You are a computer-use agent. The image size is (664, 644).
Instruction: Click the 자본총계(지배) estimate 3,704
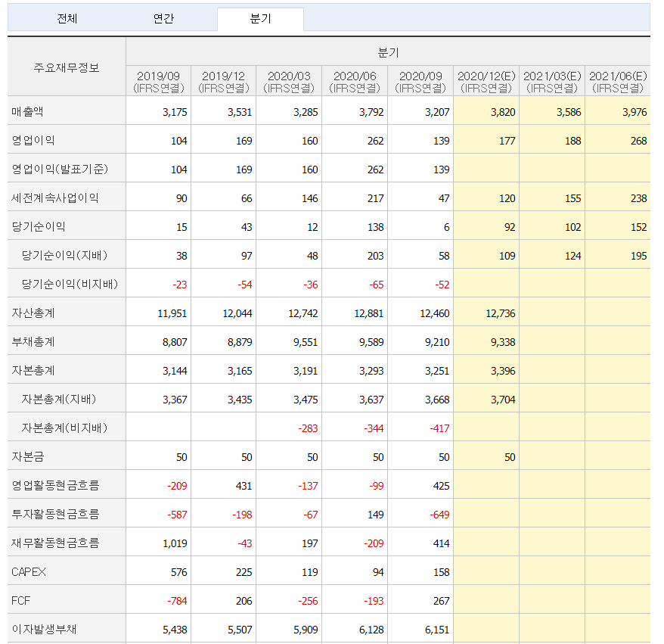[x=503, y=400]
